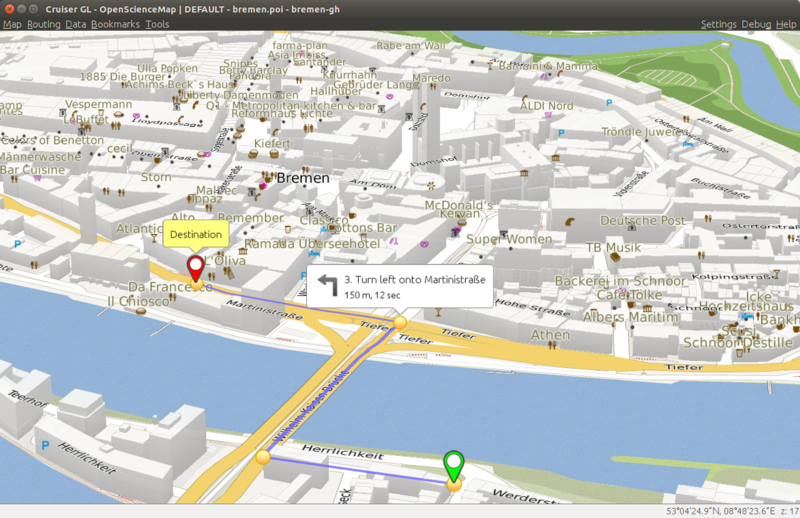The image size is (800, 518).
Task: Click the Kiefert label
Action: tap(272, 144)
